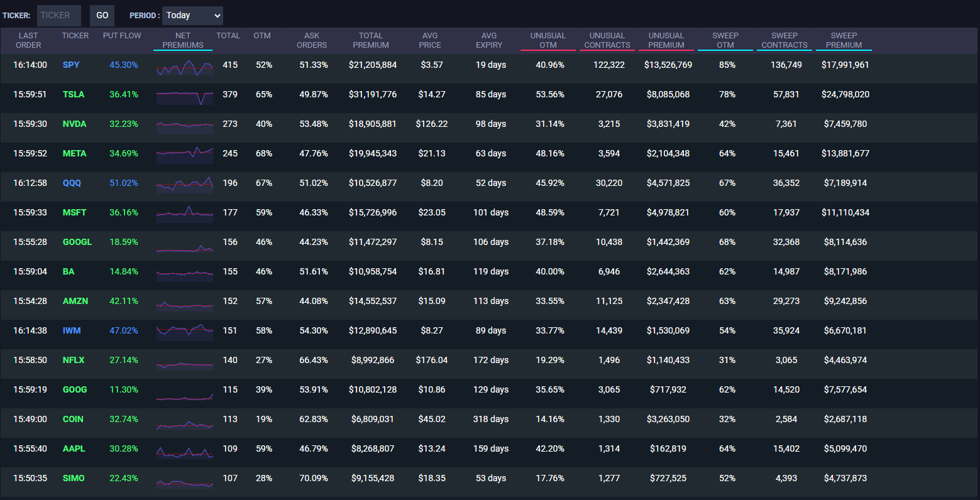
Task: Open the GOOG ticker link
Action: pos(75,389)
